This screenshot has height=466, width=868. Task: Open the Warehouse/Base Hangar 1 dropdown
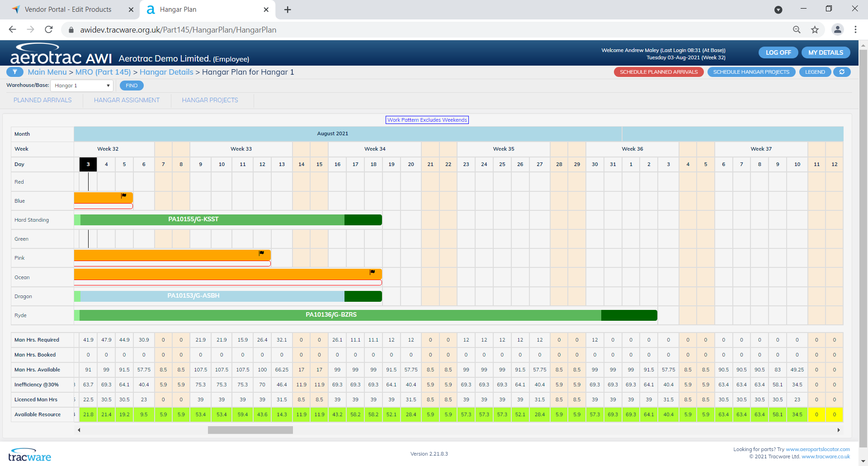82,86
